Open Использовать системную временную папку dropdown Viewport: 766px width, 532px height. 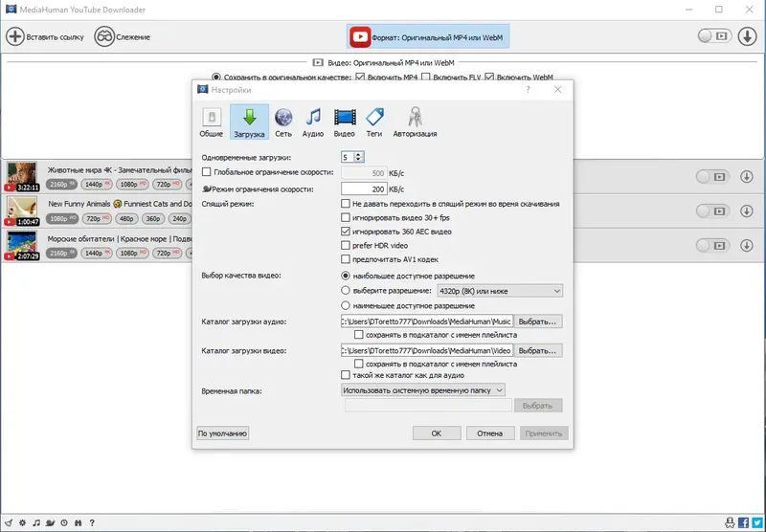422,390
